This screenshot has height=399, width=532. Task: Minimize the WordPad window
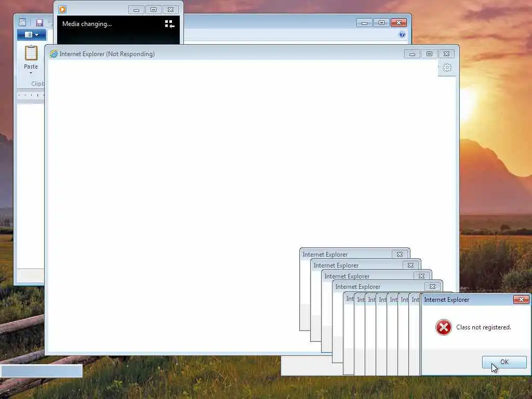point(364,23)
